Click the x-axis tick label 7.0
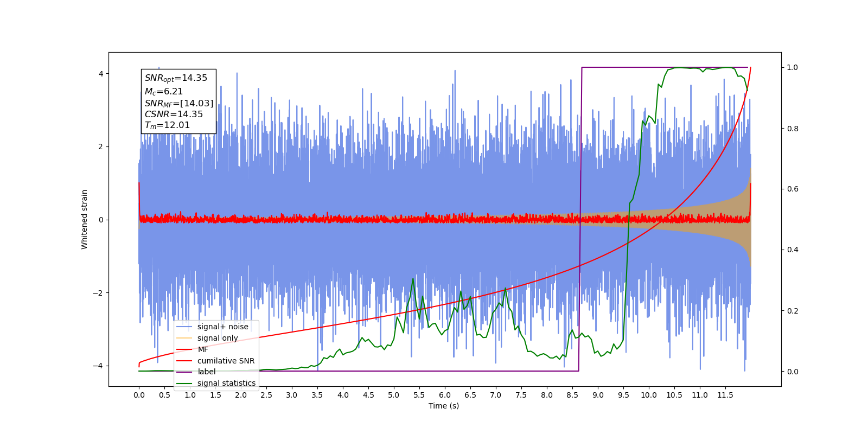 point(496,395)
